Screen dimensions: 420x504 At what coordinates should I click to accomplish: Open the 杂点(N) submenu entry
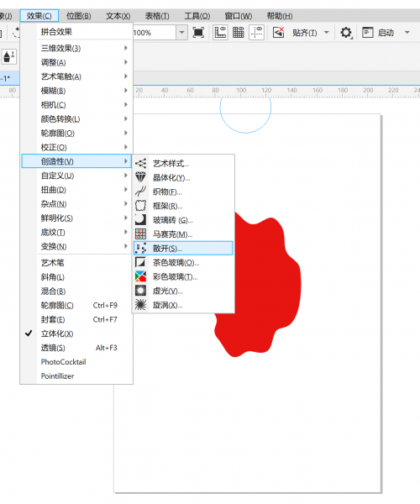pyautogui.click(x=76, y=204)
